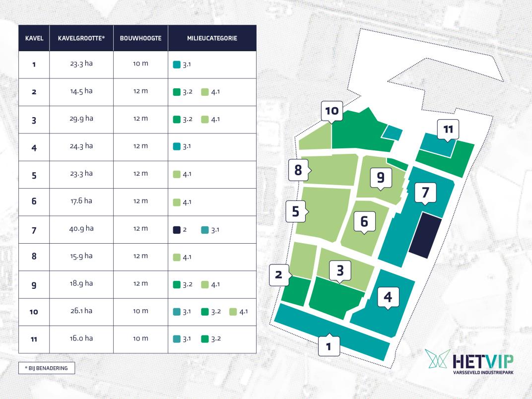Click the Bij benadering footnote box

click(x=46, y=368)
